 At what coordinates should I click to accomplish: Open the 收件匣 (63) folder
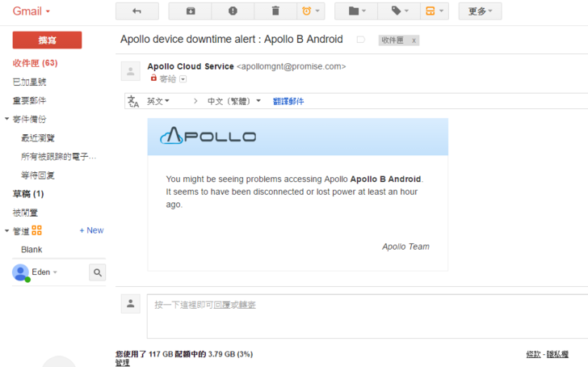tap(35, 63)
